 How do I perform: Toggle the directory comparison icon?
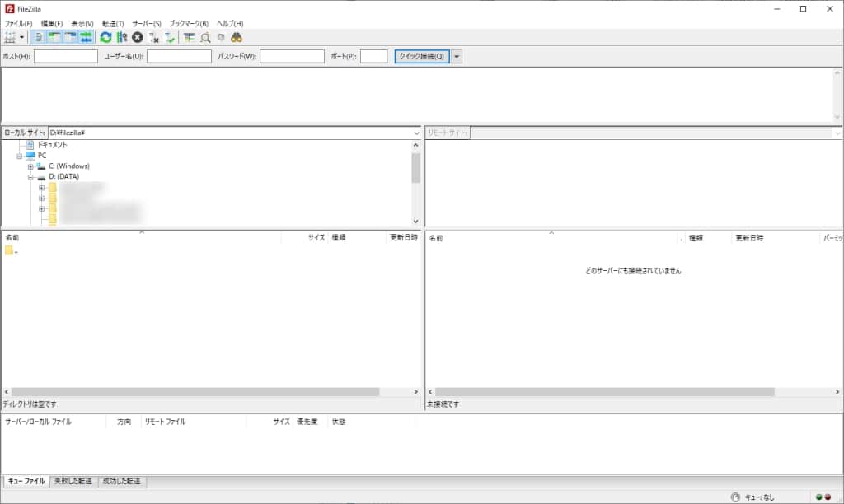205,37
